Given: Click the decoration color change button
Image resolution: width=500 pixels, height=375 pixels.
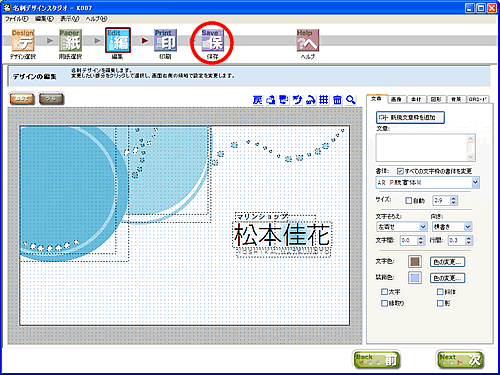Looking at the screenshot, I should coord(447,278).
